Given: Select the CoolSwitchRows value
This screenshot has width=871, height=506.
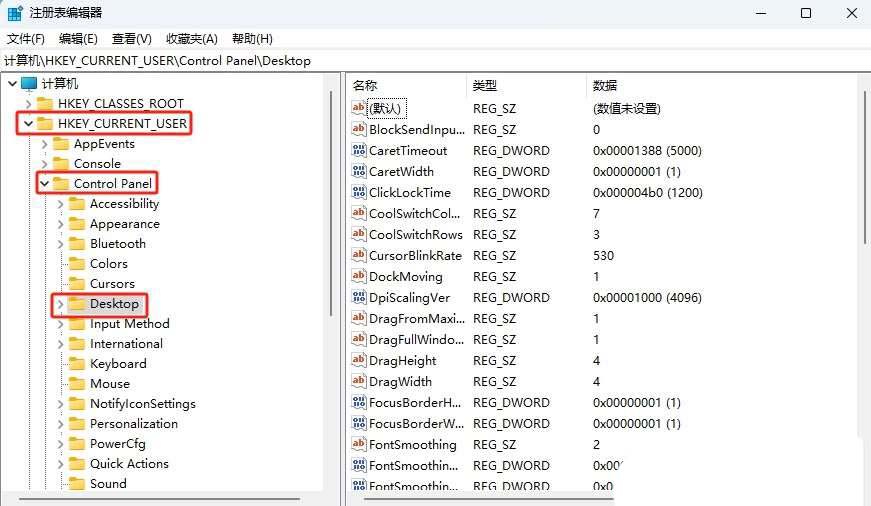Looking at the screenshot, I should click(x=416, y=234).
